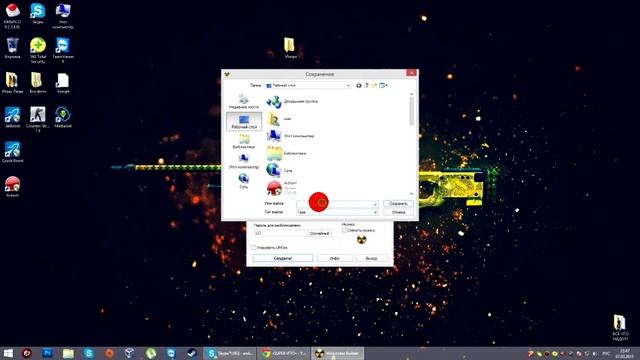The image size is (640, 360).
Task: Open TeamViewer from the taskbar
Action: coord(171,353)
